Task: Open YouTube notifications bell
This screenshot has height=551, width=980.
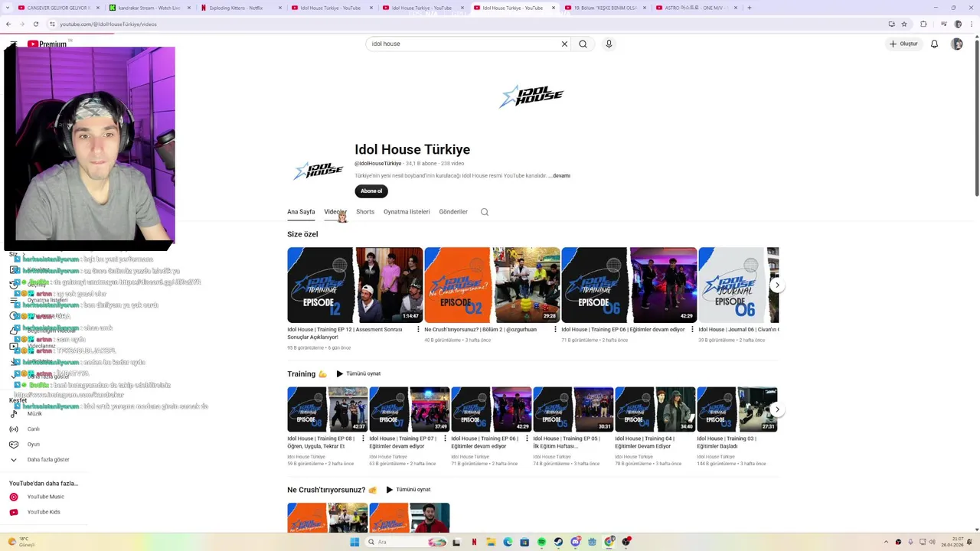Action: [934, 44]
